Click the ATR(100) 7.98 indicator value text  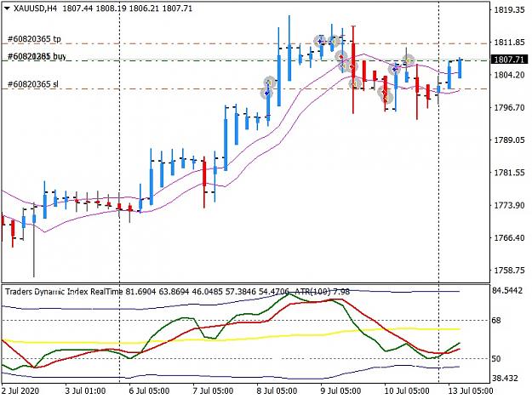[323, 292]
